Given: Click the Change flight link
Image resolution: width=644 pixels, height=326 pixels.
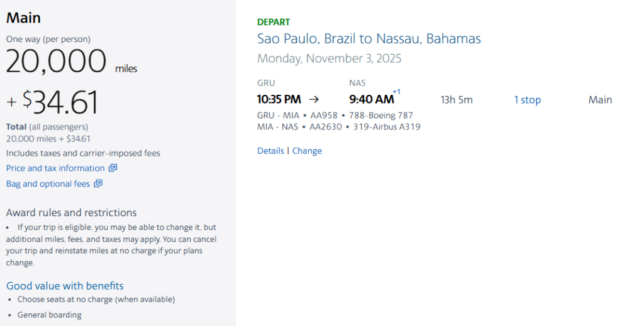Looking at the screenshot, I should (307, 151).
